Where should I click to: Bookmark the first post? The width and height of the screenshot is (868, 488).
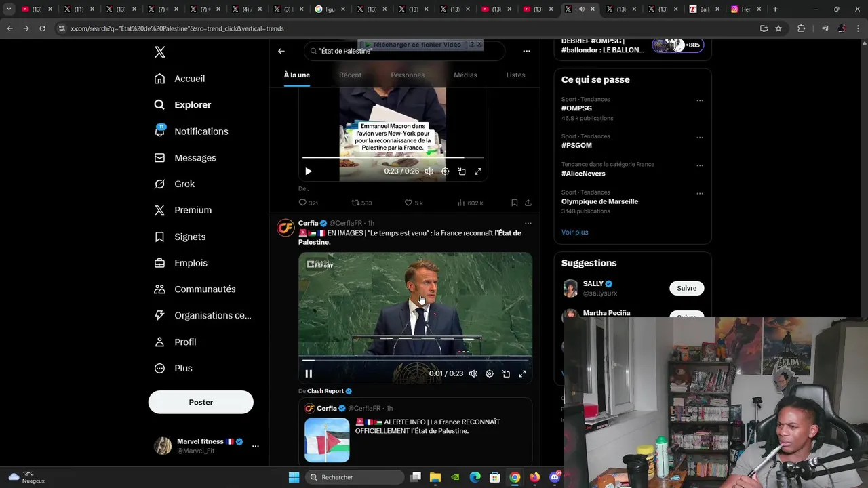tap(515, 203)
